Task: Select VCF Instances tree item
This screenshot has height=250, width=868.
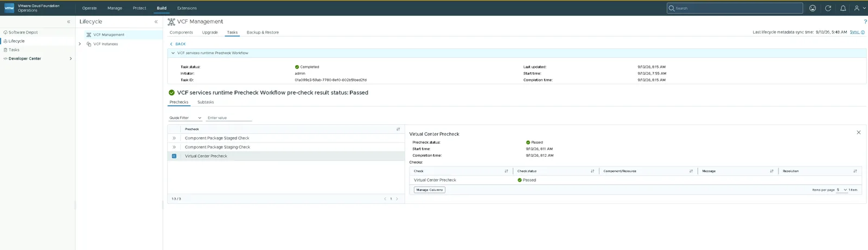Action: pyautogui.click(x=105, y=44)
